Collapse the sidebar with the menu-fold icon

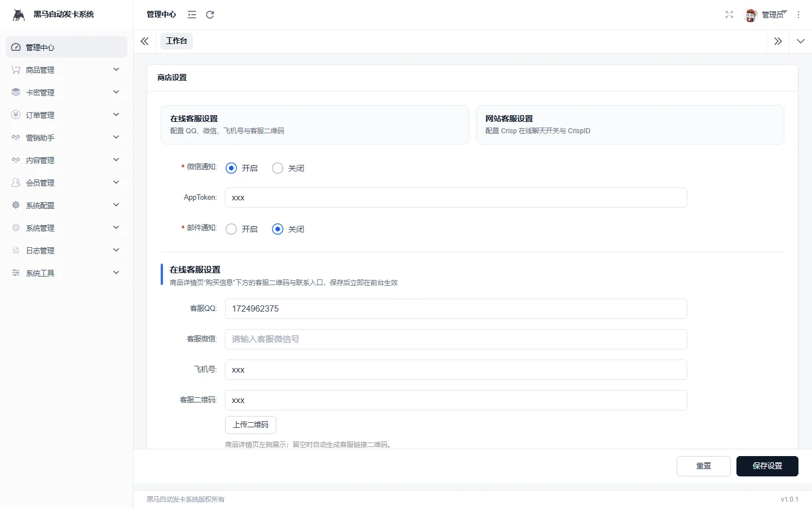tap(192, 15)
